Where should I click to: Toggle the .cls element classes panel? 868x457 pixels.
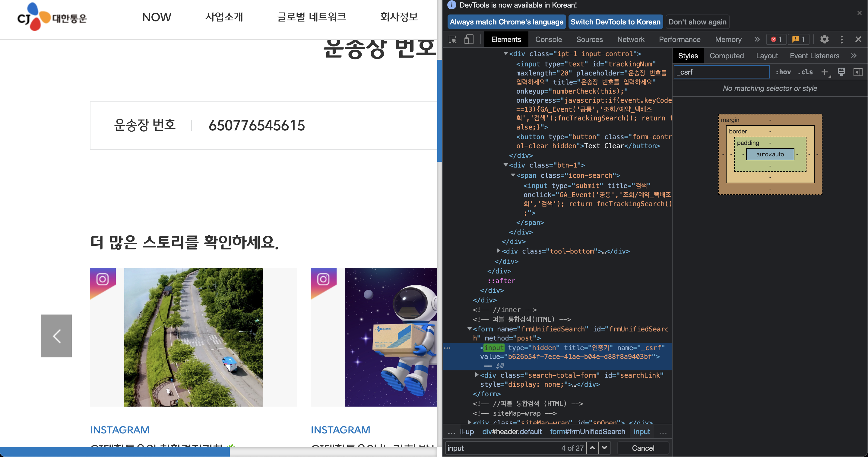[x=805, y=72]
